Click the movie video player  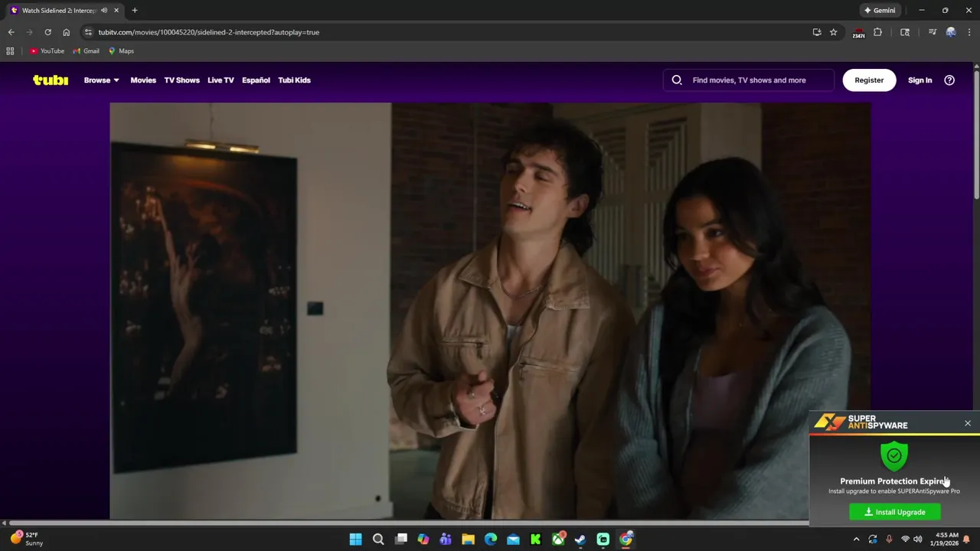(x=490, y=311)
